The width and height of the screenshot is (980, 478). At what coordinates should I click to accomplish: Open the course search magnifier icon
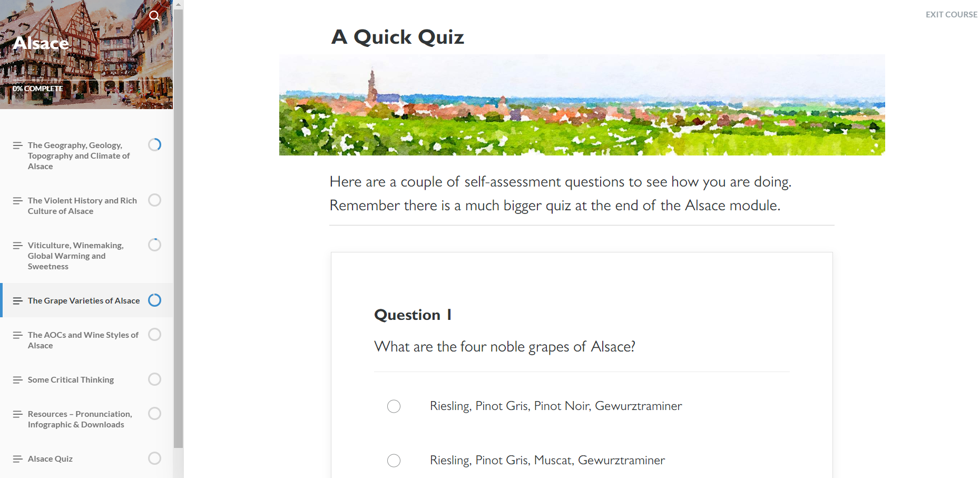[154, 15]
